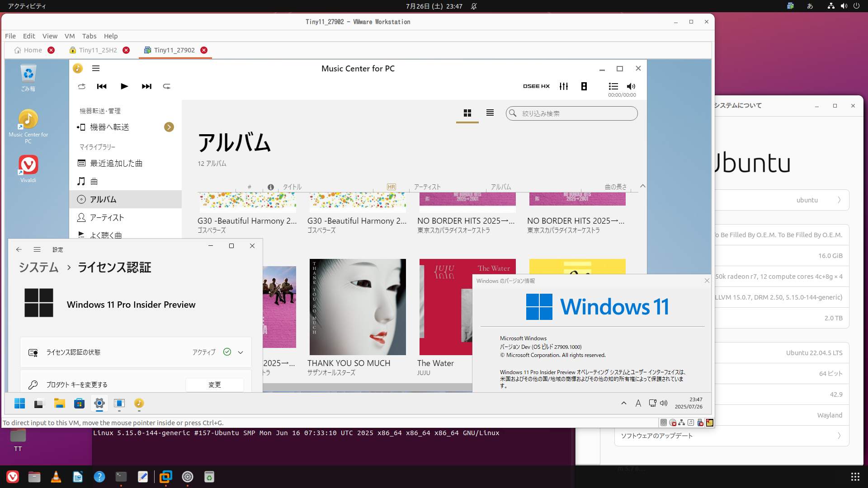868x488 pixels.
Task: Switch album view to grid layout
Action: [x=467, y=113]
